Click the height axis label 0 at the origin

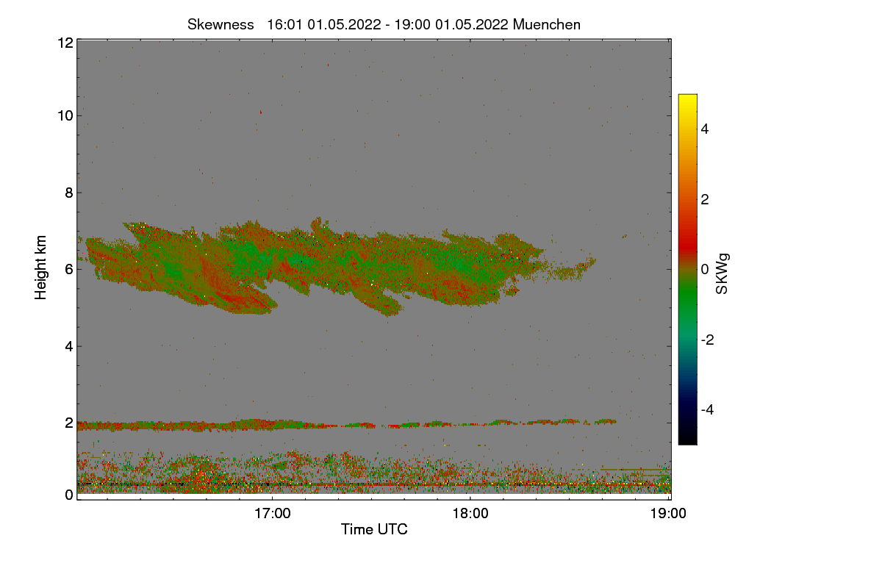[x=69, y=495]
